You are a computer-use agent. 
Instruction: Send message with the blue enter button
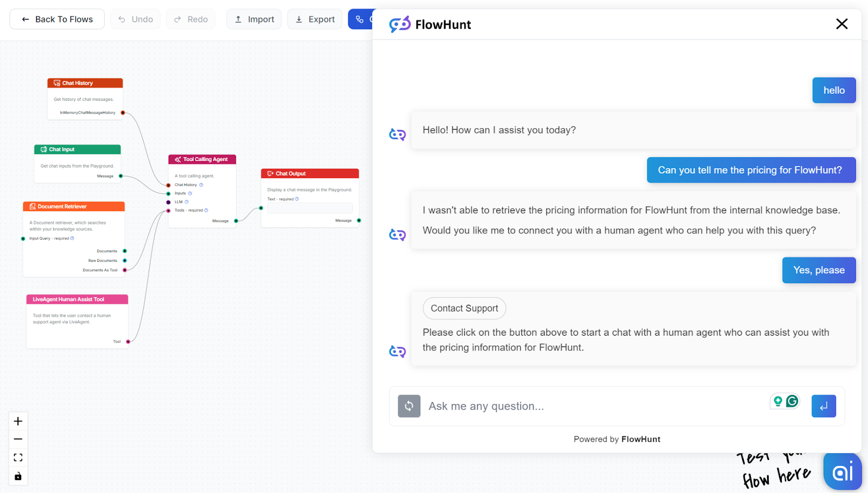(x=824, y=406)
